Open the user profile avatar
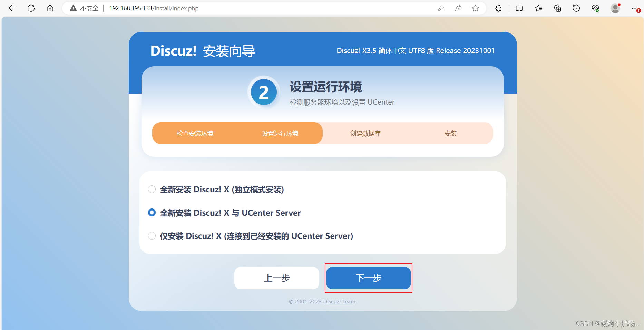 point(615,8)
